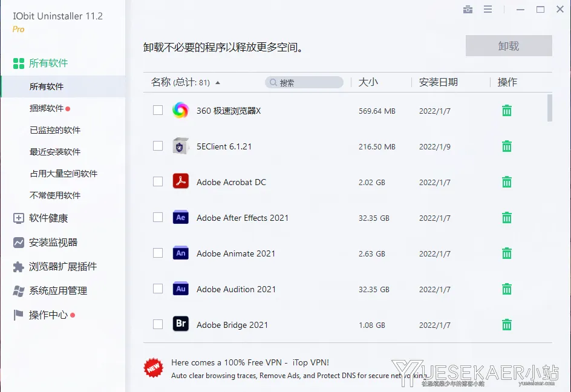
Task: Tick checkbox for 360 极速浏览器X
Action: [x=158, y=110]
